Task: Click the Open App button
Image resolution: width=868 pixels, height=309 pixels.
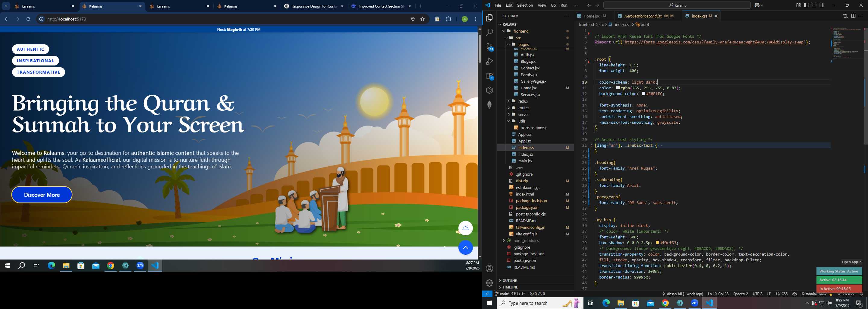Action: point(851,262)
